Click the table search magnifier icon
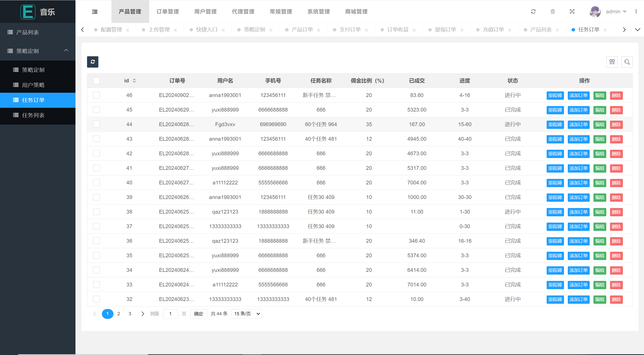Image resolution: width=644 pixels, height=355 pixels. click(x=627, y=62)
